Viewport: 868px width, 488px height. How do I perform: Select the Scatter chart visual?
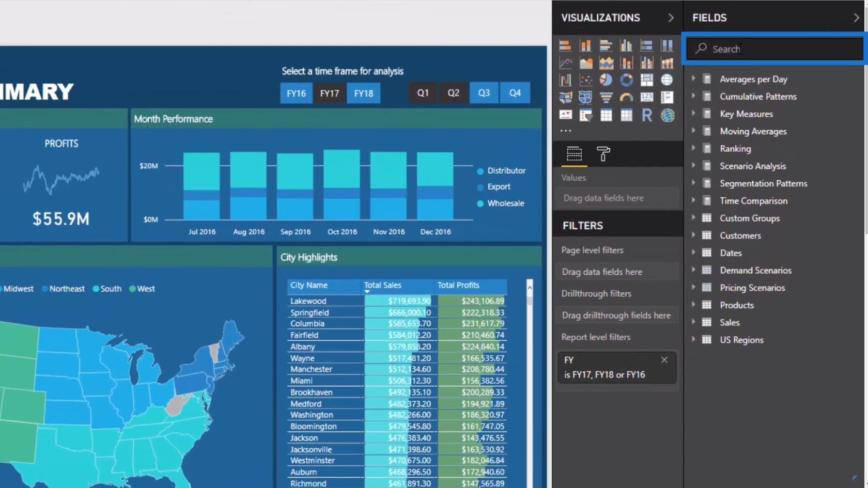click(585, 80)
